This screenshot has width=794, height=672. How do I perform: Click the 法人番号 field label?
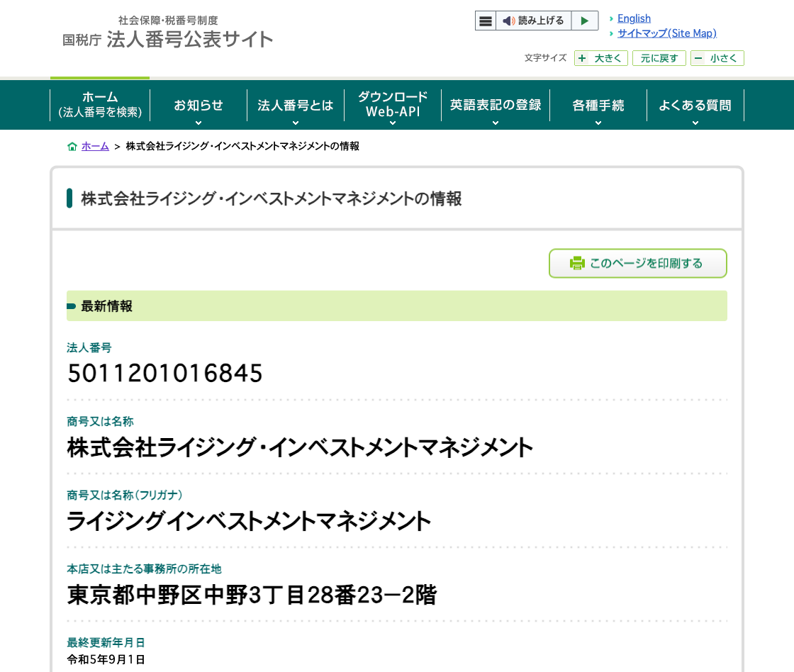pos(89,347)
